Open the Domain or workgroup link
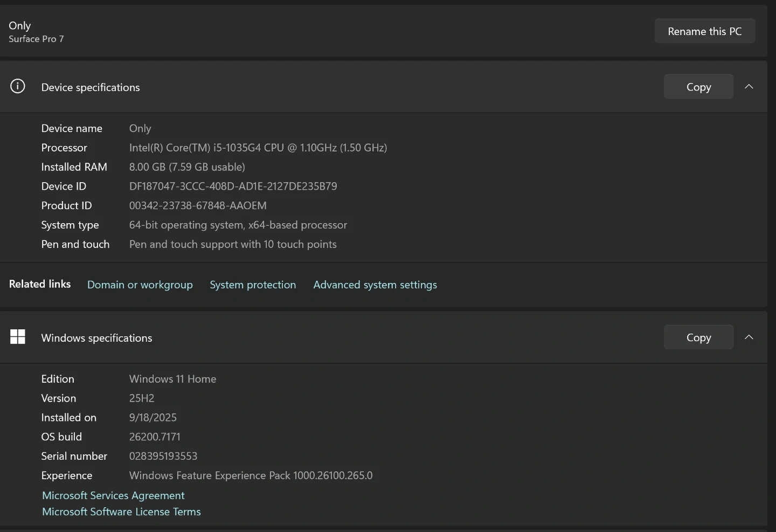This screenshot has height=532, width=776. (x=140, y=285)
